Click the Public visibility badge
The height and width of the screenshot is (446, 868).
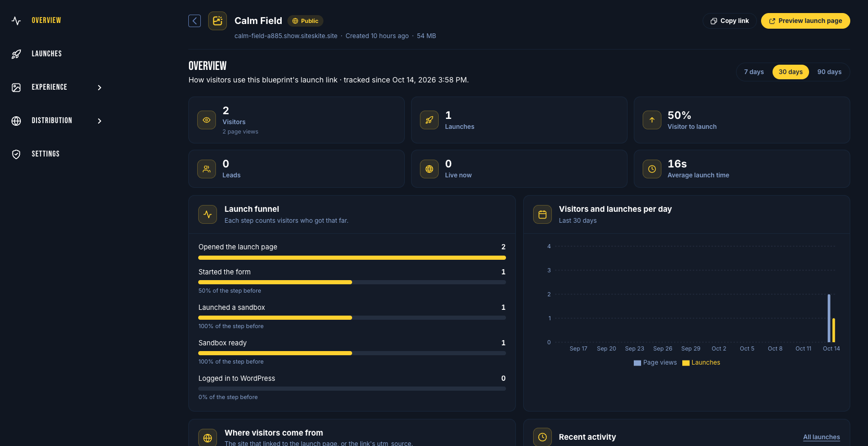coord(305,21)
